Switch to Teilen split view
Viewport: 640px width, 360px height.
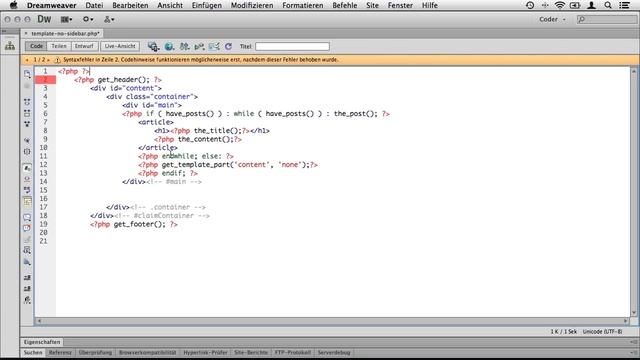pyautogui.click(x=59, y=46)
